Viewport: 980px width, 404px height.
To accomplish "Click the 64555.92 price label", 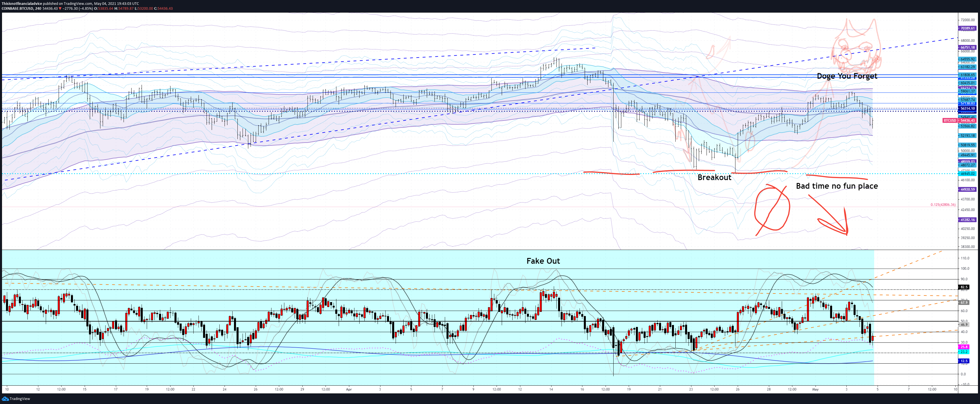I will (967, 59).
